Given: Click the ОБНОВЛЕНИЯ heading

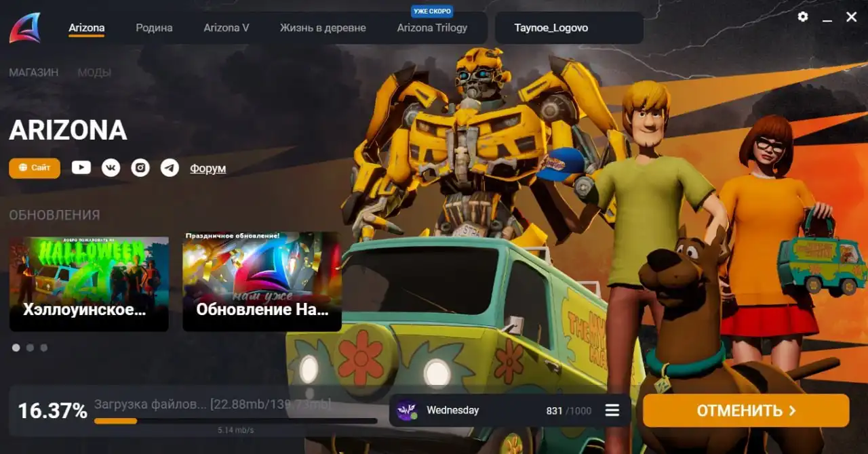Looking at the screenshot, I should tap(54, 215).
